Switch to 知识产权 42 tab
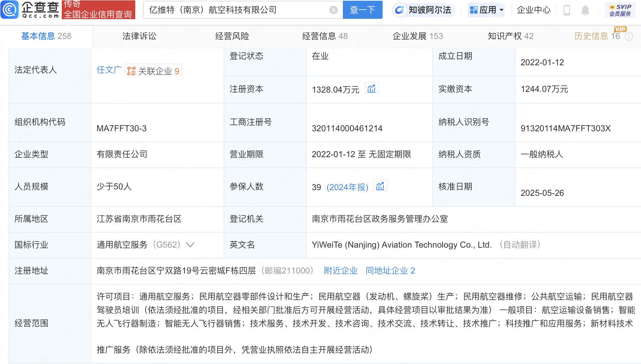Screen dimensions: 641x364 (510, 36)
